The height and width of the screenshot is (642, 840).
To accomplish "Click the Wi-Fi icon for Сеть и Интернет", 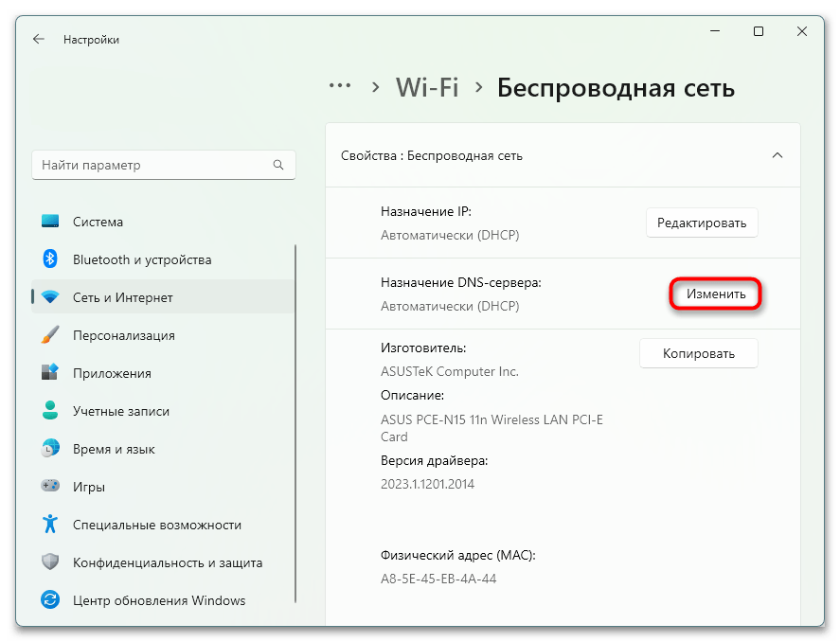I will click(x=50, y=297).
